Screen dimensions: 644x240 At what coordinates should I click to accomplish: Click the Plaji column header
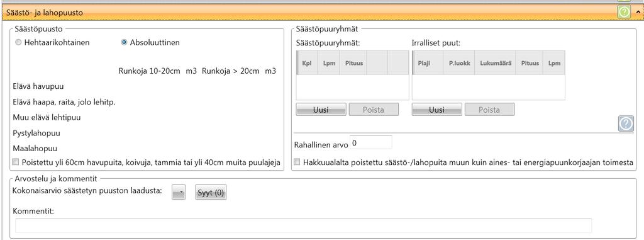428,63
